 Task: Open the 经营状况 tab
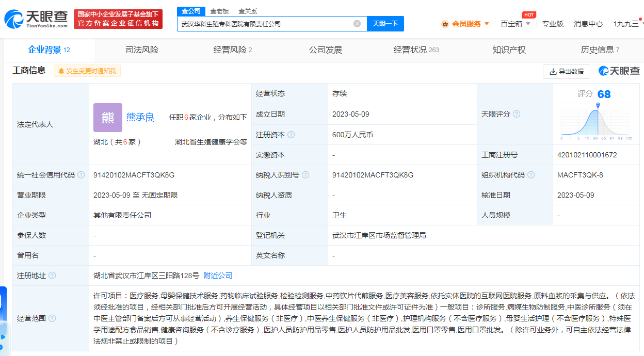(x=416, y=50)
